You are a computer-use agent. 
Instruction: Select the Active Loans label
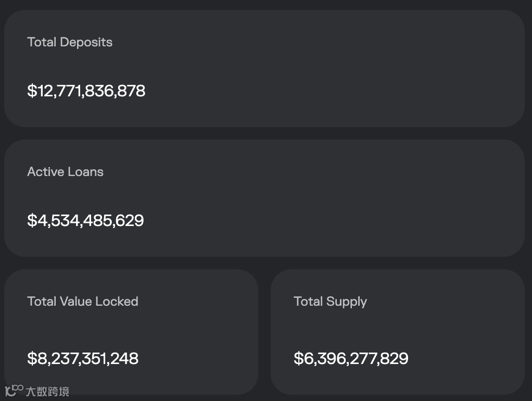click(x=65, y=172)
